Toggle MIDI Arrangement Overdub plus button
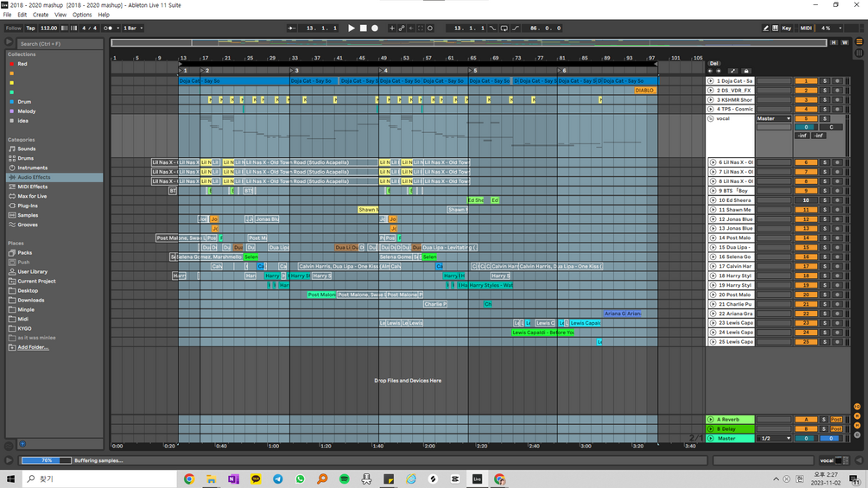 point(392,29)
